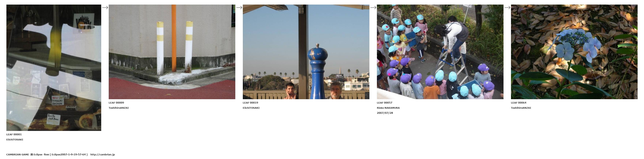Open the LEAF 00064 blue hydrangea photo

[574, 52]
